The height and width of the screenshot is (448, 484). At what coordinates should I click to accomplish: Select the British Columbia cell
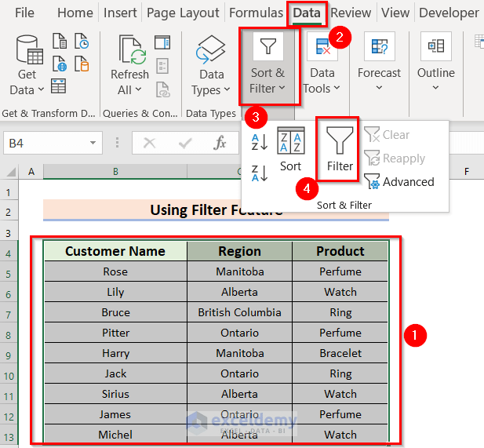[239, 312]
